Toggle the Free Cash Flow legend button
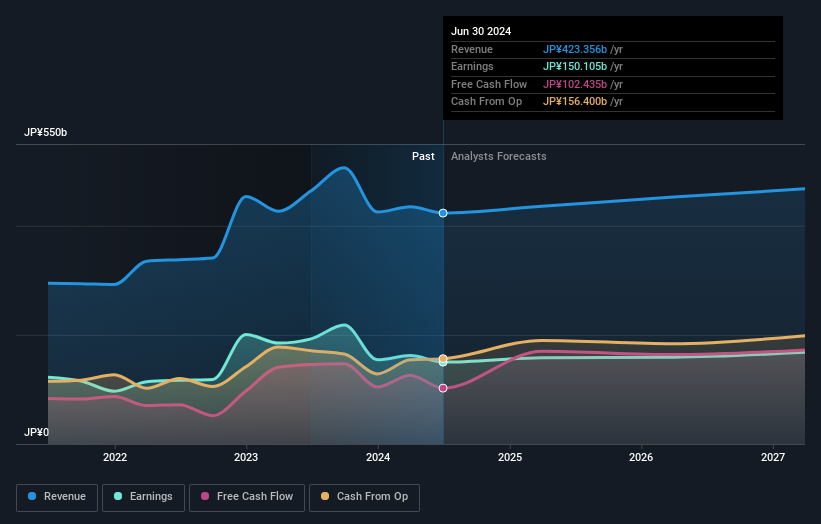The image size is (821, 524). point(247,497)
